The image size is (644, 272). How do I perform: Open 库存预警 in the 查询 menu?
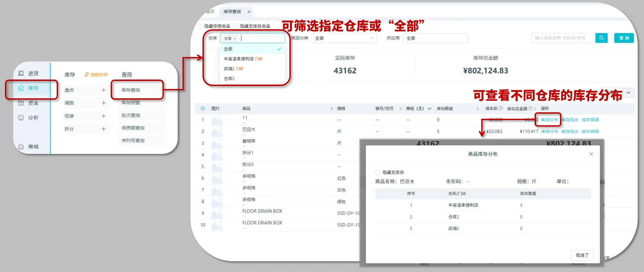click(131, 103)
